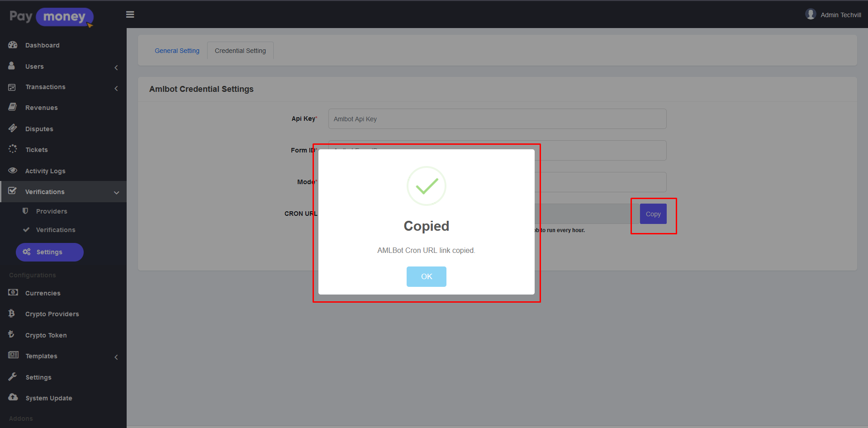Click the Crypto Providers bitcoin icon
This screenshot has height=428, width=868.
coord(12,314)
